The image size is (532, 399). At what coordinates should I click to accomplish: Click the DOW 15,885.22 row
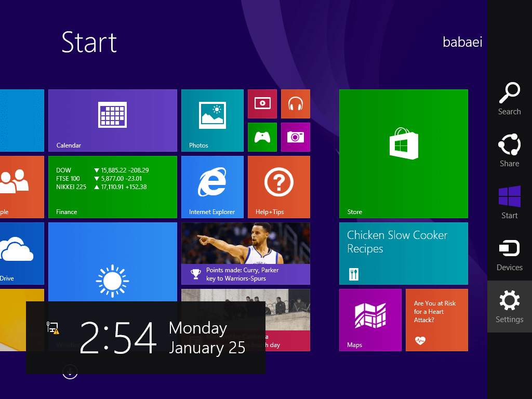tap(102, 170)
